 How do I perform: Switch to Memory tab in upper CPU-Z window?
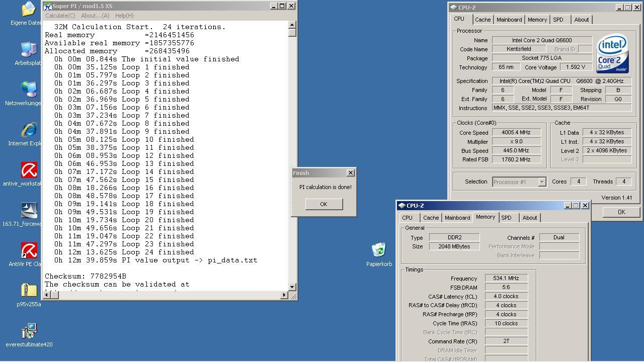click(537, 20)
